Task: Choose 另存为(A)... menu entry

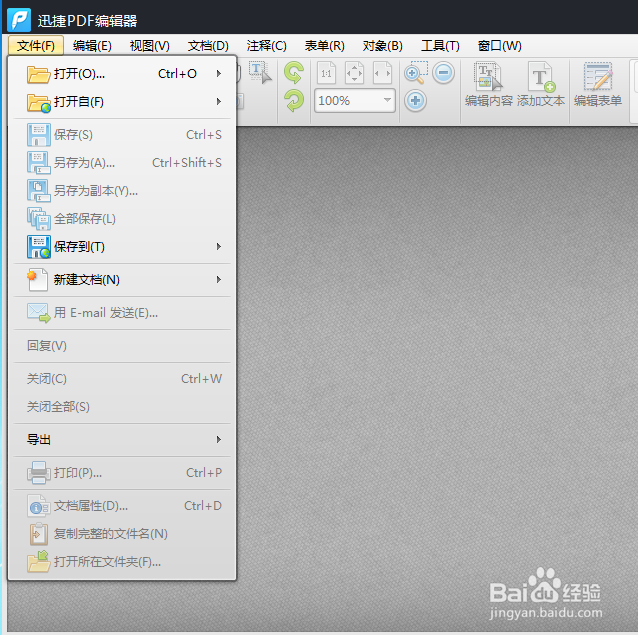Action: (122, 163)
